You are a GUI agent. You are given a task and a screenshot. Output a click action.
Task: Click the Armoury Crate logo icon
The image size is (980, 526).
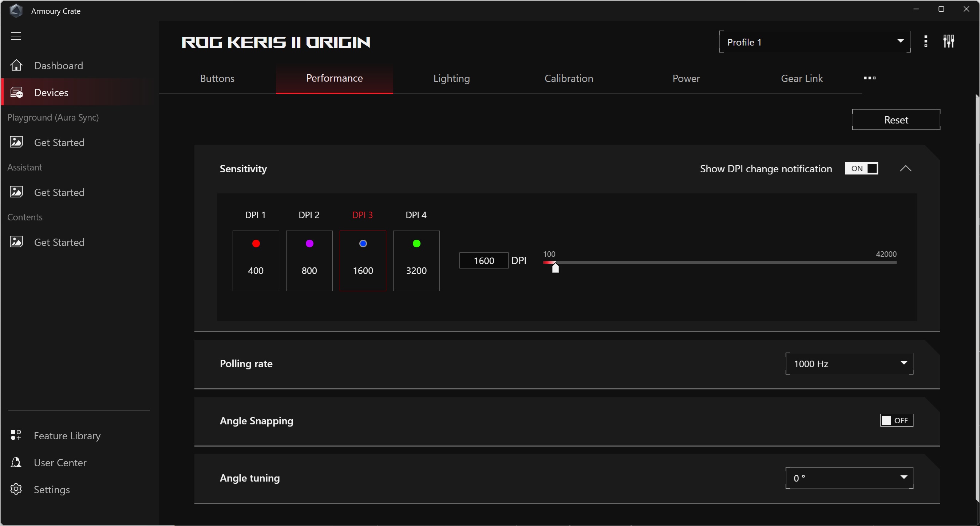(16, 11)
